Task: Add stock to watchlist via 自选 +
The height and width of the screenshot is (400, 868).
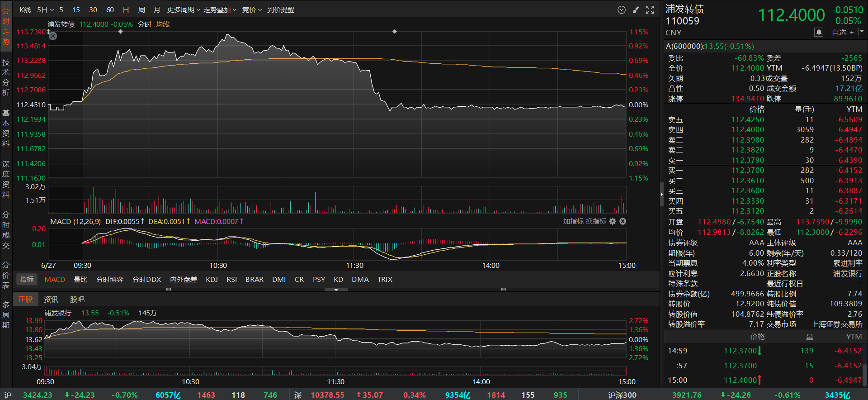Action: (843, 32)
